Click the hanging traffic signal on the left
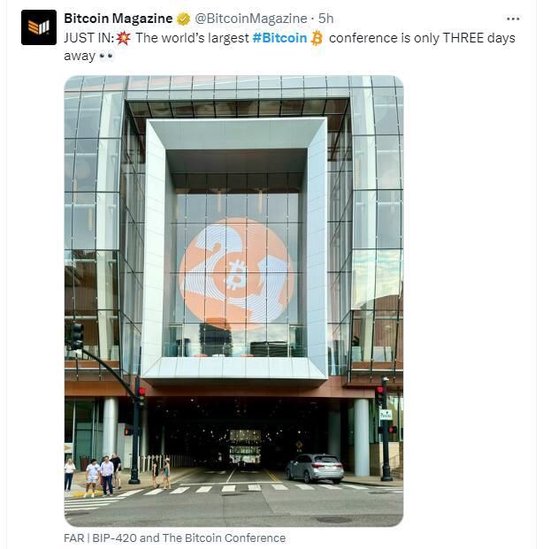Screen dimensions: 550x549 [77, 336]
